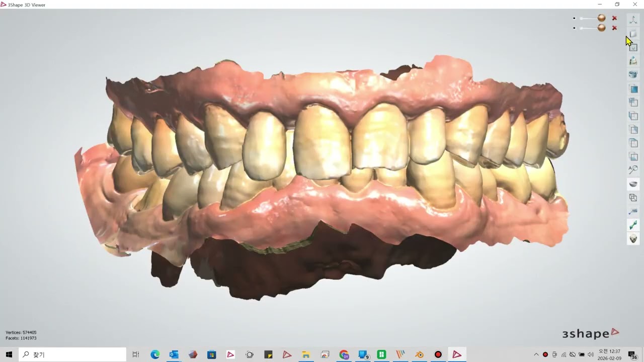
Task: Open the taskbar clock and date
Action: 609,354
